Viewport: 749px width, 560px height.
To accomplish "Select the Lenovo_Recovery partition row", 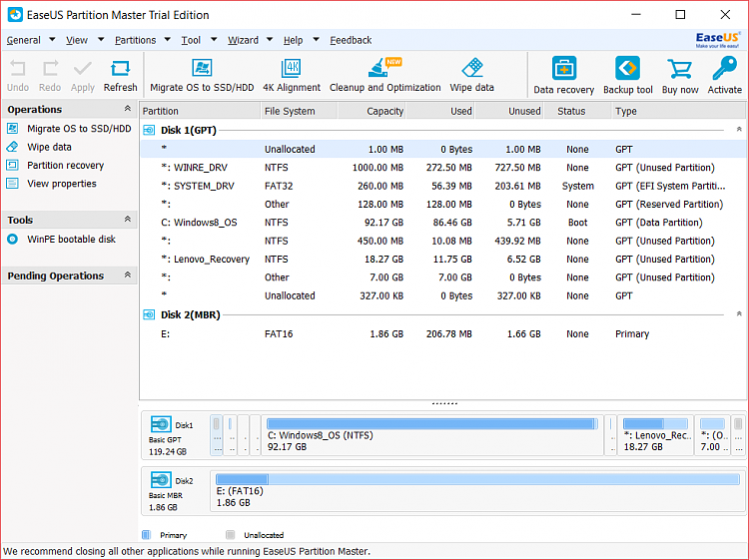I will tap(443, 260).
